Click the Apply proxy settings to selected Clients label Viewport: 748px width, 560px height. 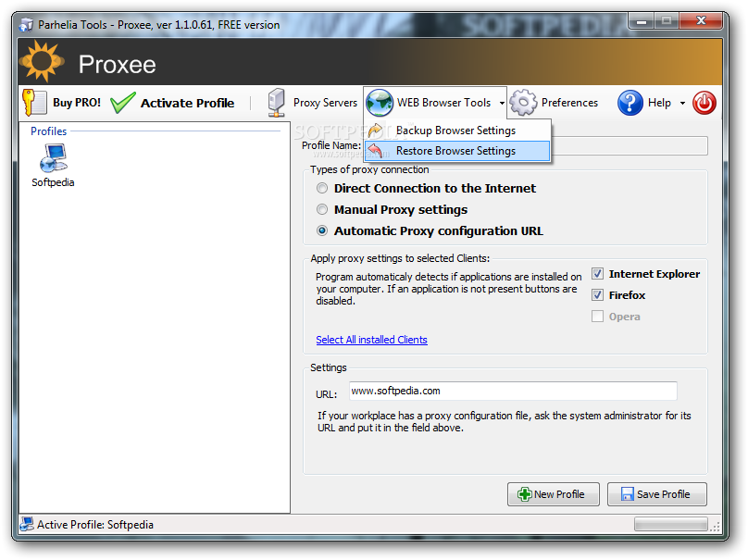click(400, 258)
